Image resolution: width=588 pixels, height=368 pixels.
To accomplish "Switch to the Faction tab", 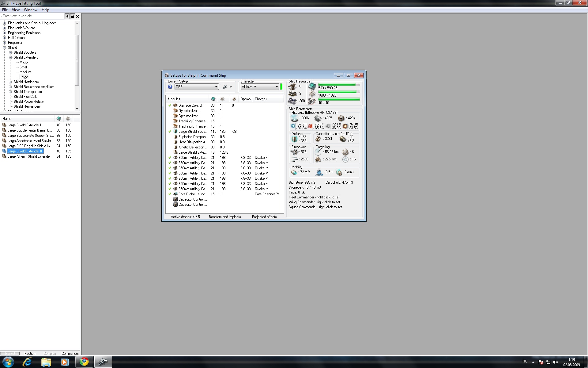I will pyautogui.click(x=30, y=354).
